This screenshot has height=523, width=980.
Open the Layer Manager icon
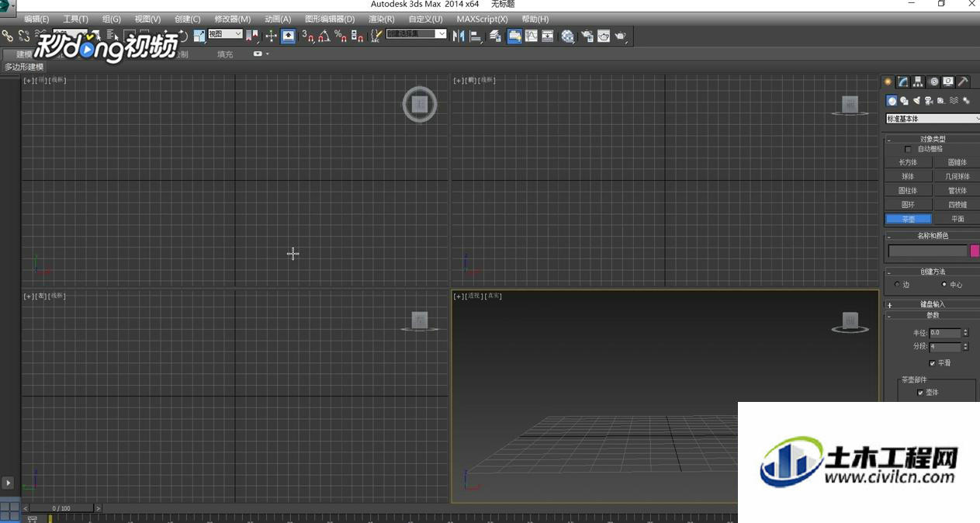495,36
